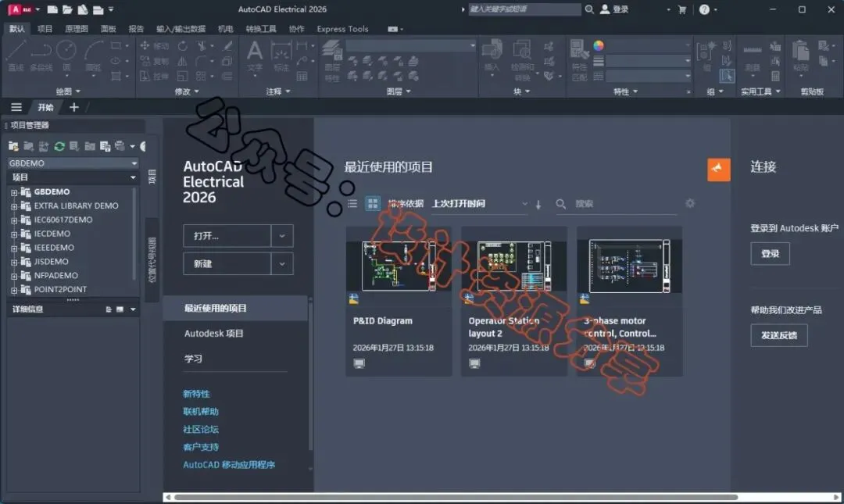The image size is (844, 504).
Task: Click the search magnifier next to keyword box
Action: pyautogui.click(x=589, y=9)
